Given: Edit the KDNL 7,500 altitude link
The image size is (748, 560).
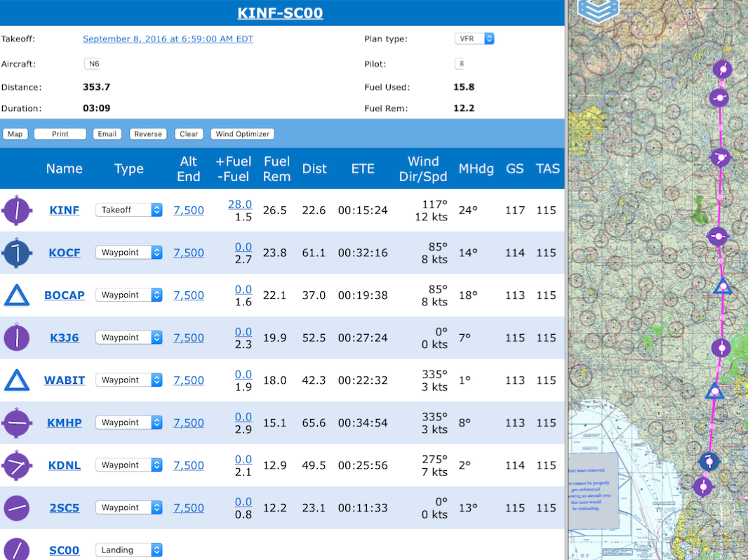Looking at the screenshot, I should click(x=189, y=465).
